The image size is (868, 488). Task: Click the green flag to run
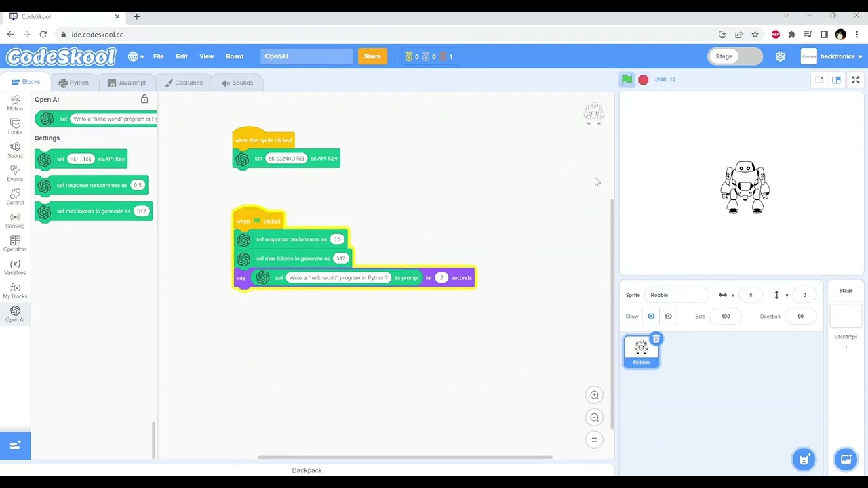tap(627, 79)
